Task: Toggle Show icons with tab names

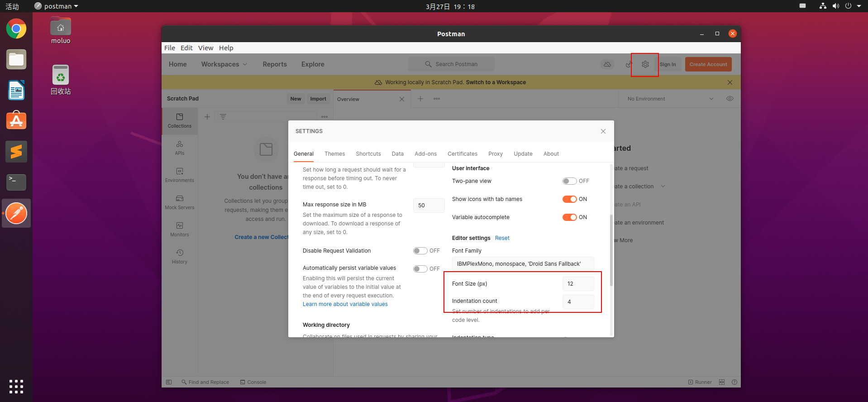Action: [570, 199]
